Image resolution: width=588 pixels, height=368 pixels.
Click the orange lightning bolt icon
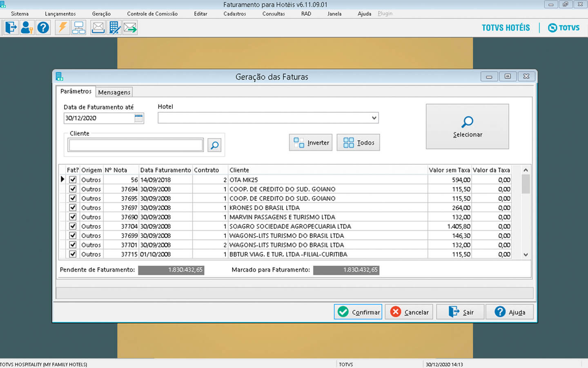click(62, 28)
